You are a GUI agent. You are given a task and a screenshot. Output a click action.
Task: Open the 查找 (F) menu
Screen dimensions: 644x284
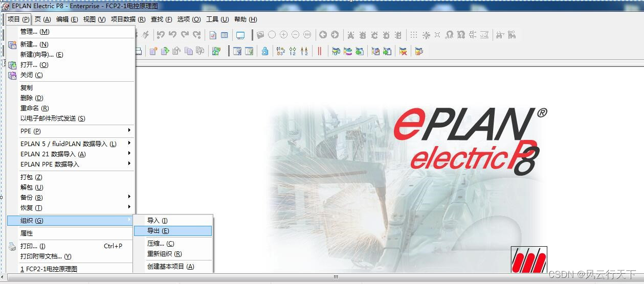(x=161, y=19)
